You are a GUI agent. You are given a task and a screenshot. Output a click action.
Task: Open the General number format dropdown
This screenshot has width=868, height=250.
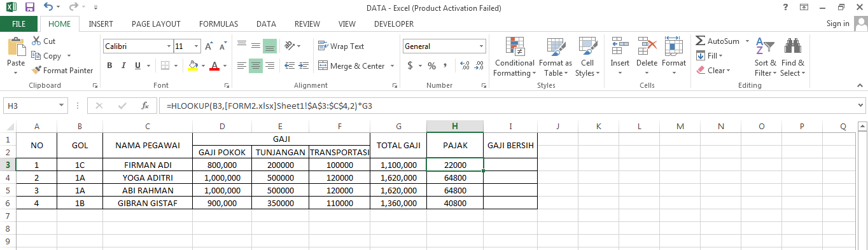482,46
